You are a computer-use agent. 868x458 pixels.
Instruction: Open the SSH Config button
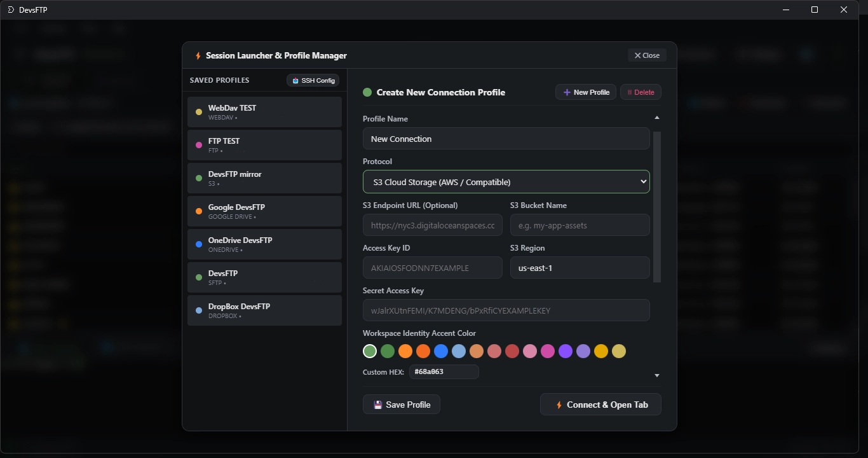tap(313, 81)
